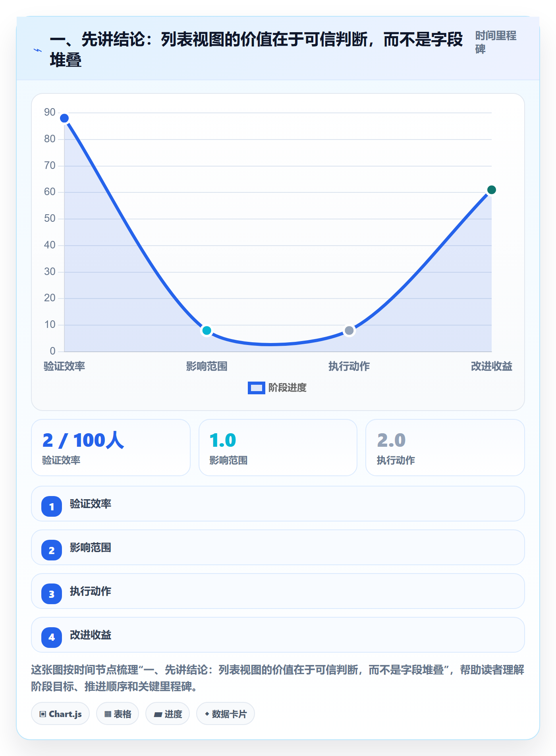
Task: Click the 进度 tag chip
Action: (x=168, y=714)
